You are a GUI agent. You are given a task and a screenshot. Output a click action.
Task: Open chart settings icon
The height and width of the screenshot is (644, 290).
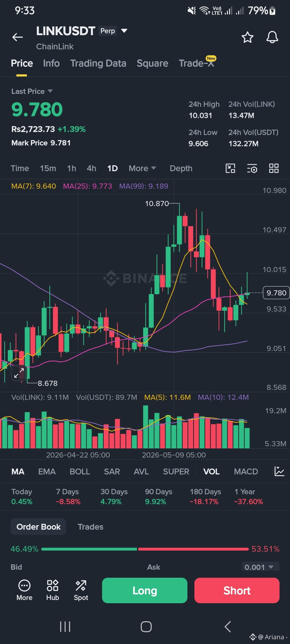point(252,169)
